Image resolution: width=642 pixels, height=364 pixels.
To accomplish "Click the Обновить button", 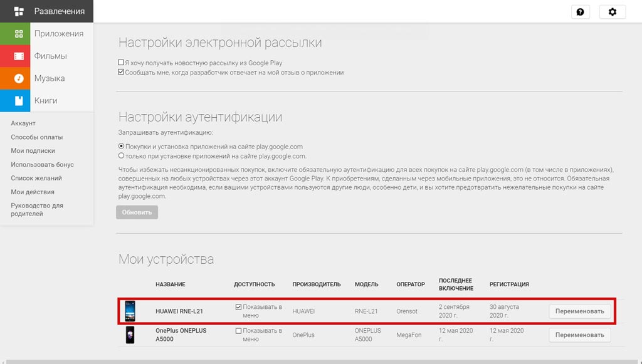I will (x=137, y=212).
